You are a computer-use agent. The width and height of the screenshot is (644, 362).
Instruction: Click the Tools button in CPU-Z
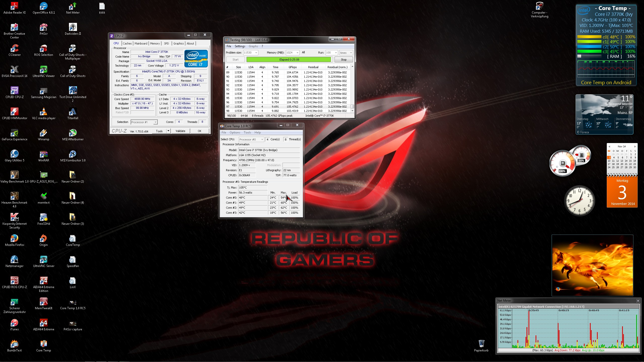pyautogui.click(x=159, y=131)
